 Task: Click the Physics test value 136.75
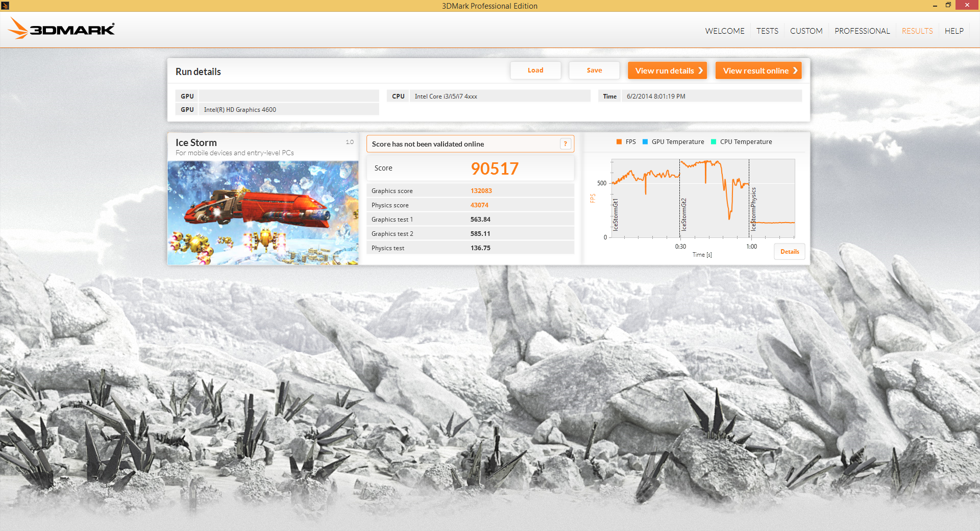[480, 248]
